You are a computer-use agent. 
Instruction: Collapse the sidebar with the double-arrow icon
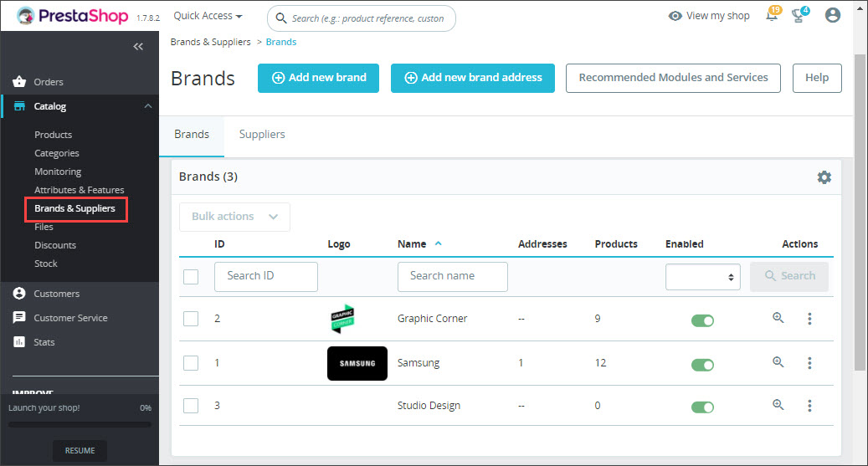pos(138,47)
